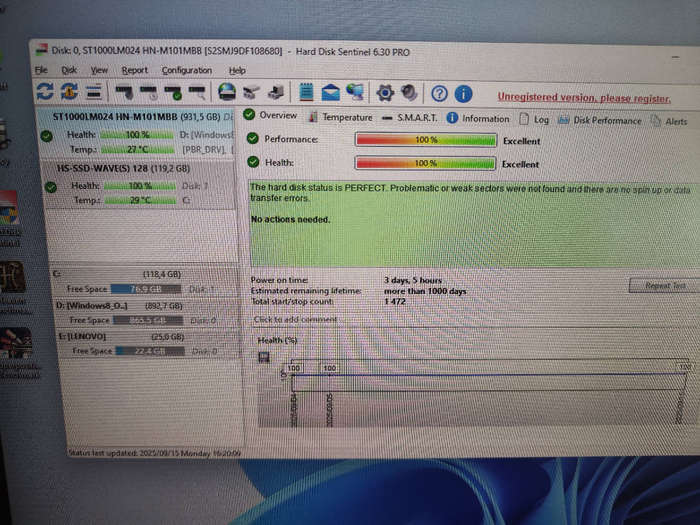Switch to the S.M.A.R.T. tab
Image resolution: width=700 pixels, height=525 pixels.
click(409, 118)
